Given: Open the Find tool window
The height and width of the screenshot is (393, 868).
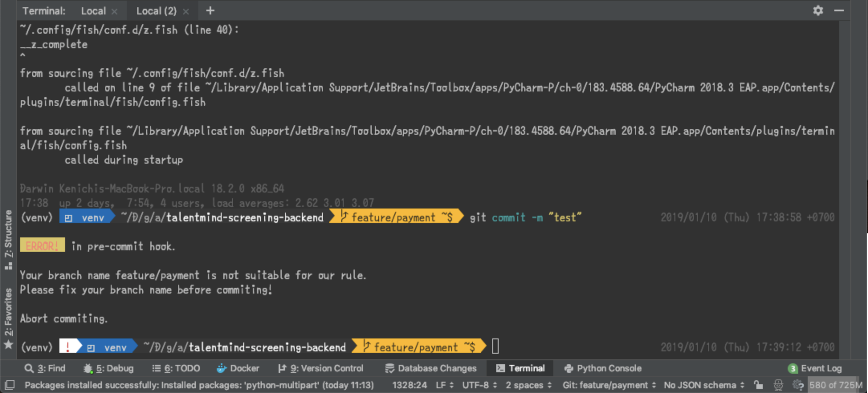Looking at the screenshot, I should click(45, 368).
